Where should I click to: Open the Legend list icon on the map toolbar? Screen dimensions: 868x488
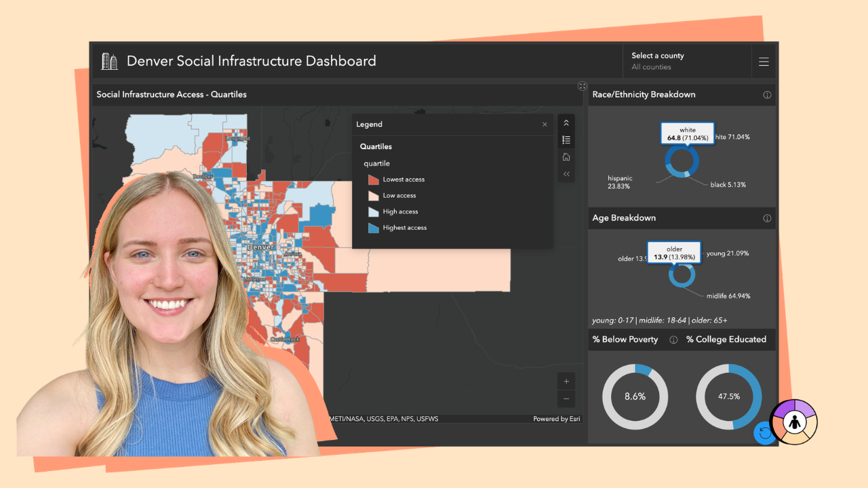(566, 140)
